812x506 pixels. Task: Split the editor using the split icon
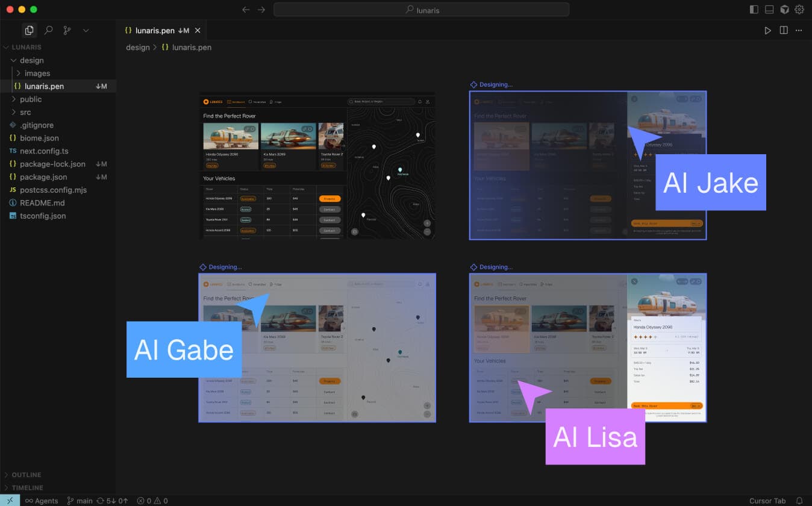coord(784,30)
